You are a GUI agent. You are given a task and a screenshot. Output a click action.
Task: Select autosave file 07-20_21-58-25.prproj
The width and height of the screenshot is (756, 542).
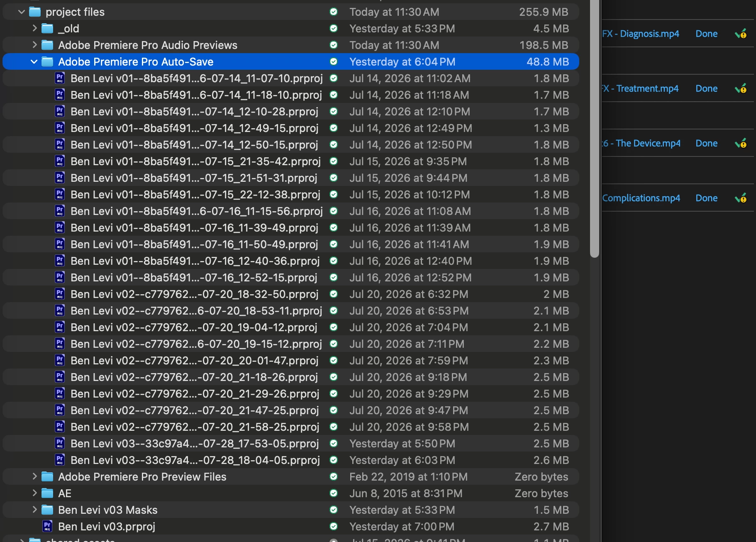195,427
